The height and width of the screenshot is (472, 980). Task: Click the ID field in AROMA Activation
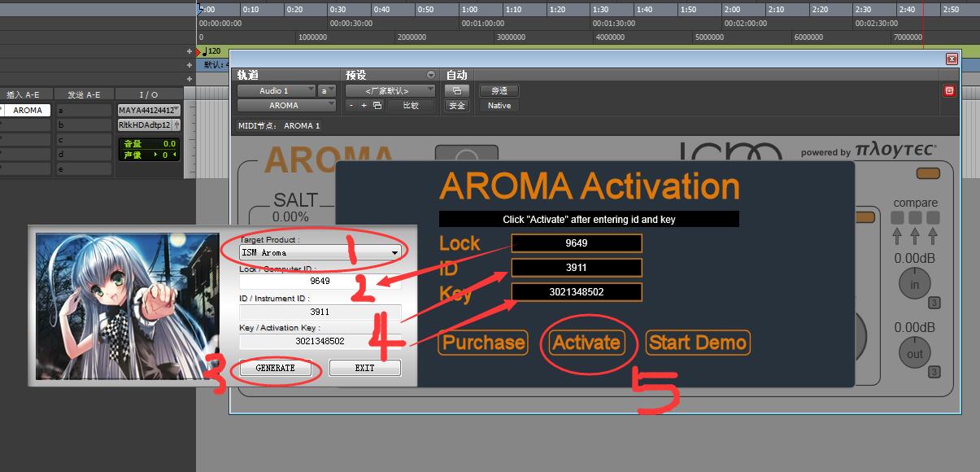click(x=577, y=268)
